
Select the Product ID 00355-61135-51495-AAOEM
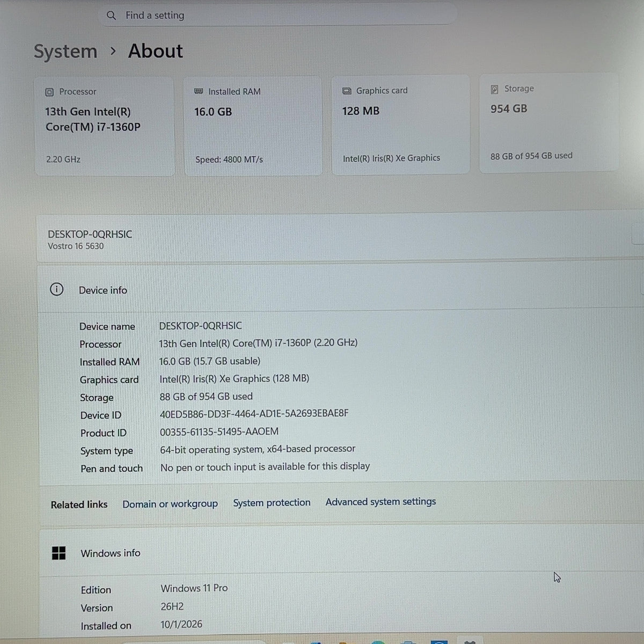(219, 431)
